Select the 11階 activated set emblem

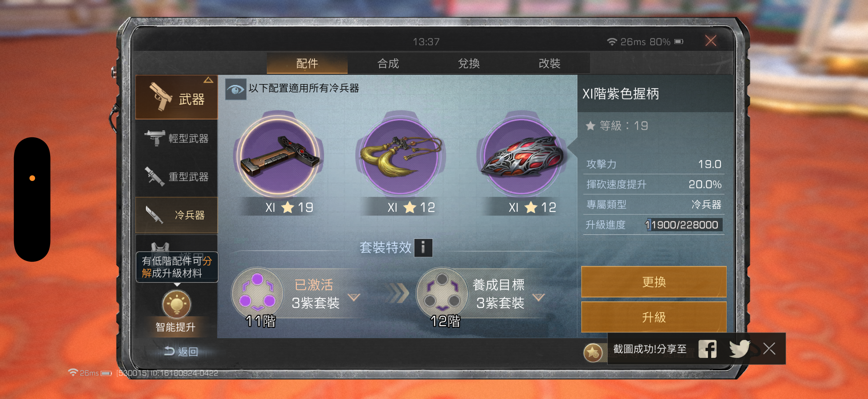click(x=258, y=292)
